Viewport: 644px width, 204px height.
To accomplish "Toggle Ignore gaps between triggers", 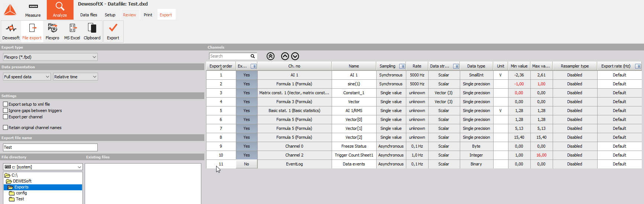I will point(6,111).
